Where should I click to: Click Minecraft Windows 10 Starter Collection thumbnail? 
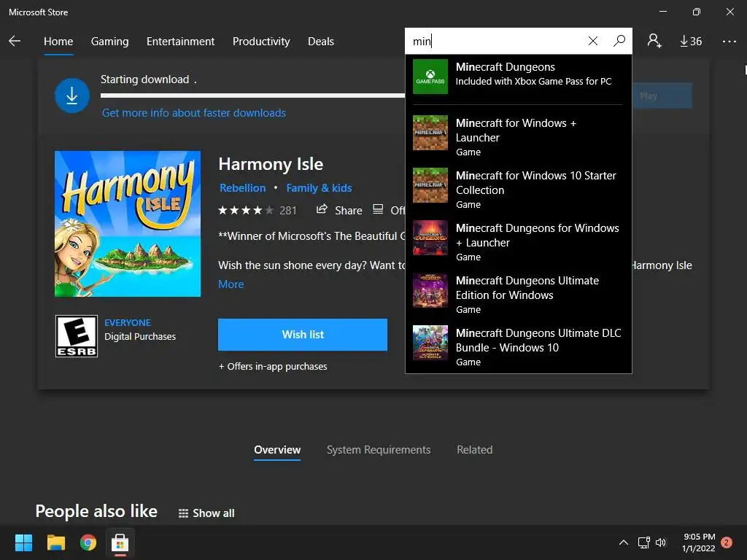430,185
